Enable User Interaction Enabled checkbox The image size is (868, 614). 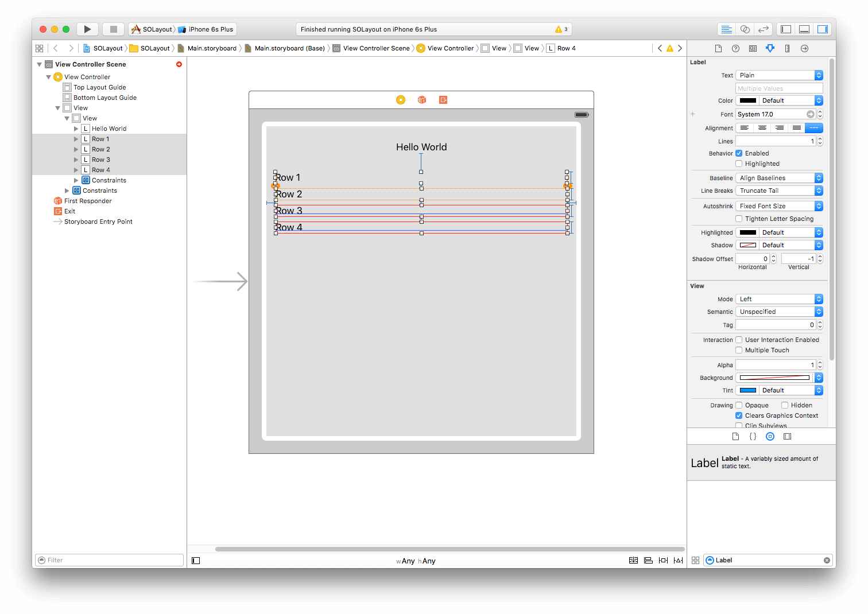click(739, 340)
